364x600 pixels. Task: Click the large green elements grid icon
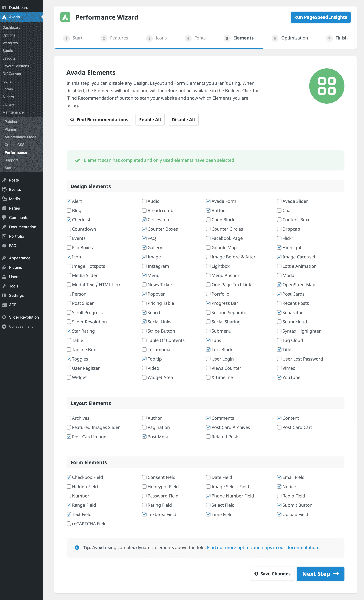tap(326, 86)
